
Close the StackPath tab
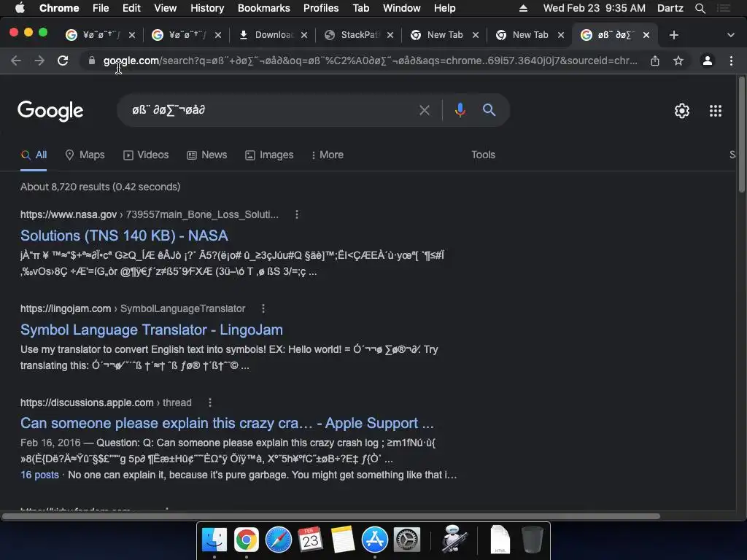(x=390, y=35)
